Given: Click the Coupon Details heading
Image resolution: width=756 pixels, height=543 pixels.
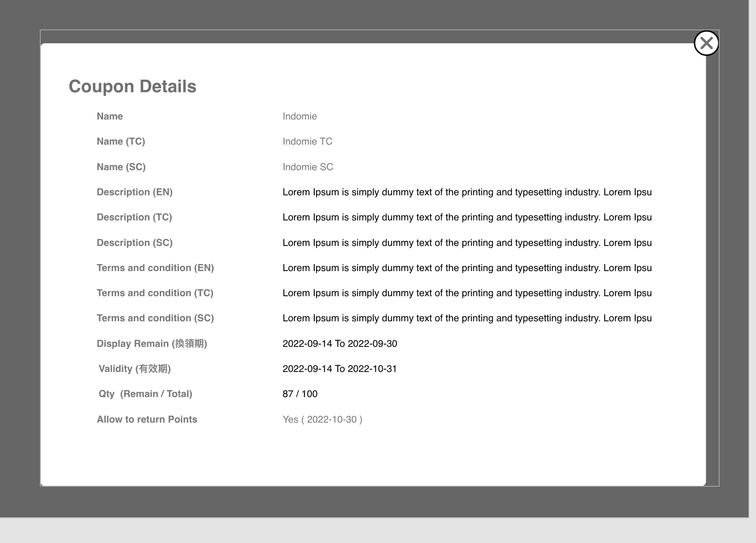Looking at the screenshot, I should pos(132,86).
